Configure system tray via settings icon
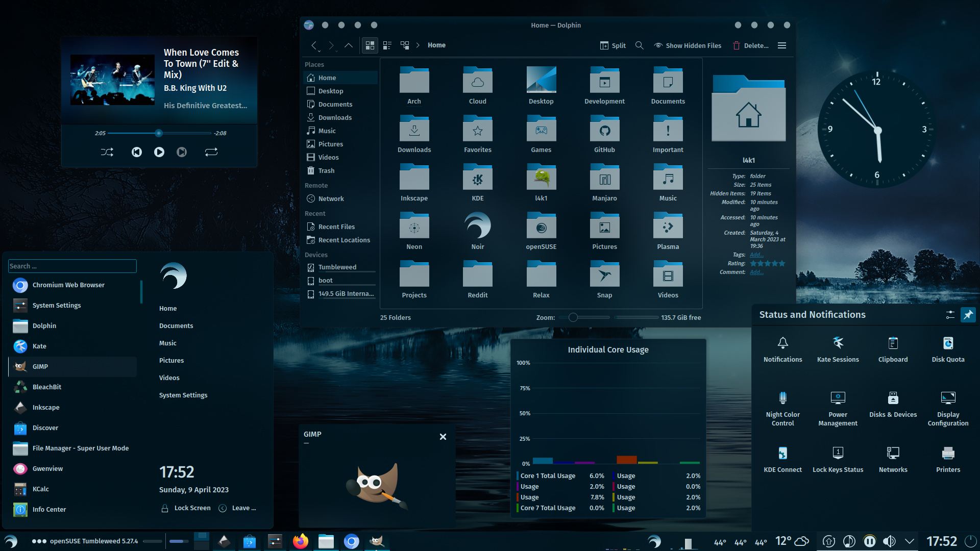The width and height of the screenshot is (980, 551). click(x=950, y=315)
